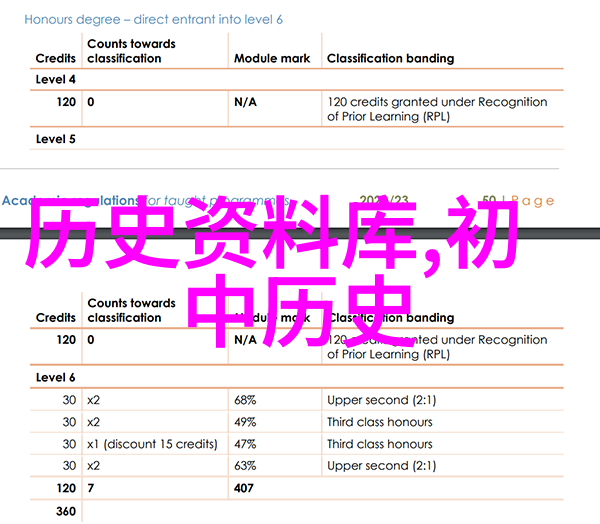The image size is (600, 524).
Task: Select 'Upper second (2:1)' beside 63%
Action: pos(379,465)
